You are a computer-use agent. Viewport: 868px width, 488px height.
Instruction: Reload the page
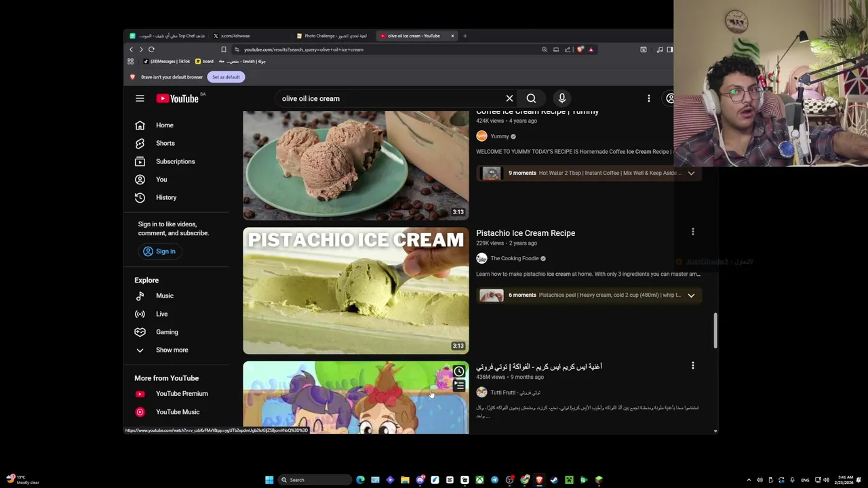151,49
